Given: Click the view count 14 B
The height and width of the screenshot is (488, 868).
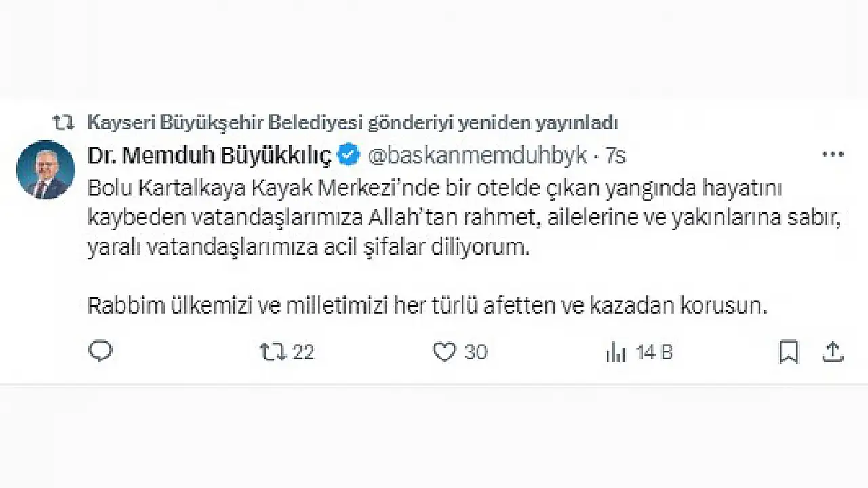Looking at the screenshot, I should [654, 352].
